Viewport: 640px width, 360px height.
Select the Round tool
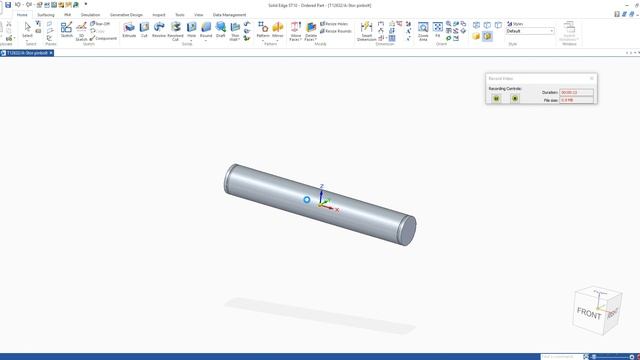(x=206, y=29)
